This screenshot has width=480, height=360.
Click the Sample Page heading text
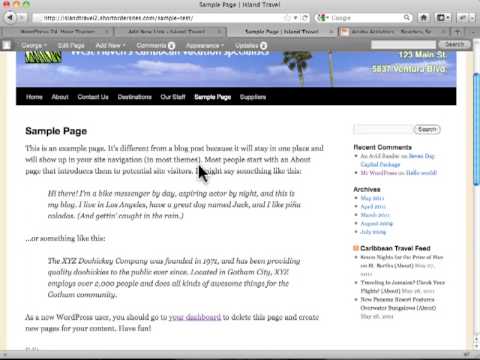56,131
